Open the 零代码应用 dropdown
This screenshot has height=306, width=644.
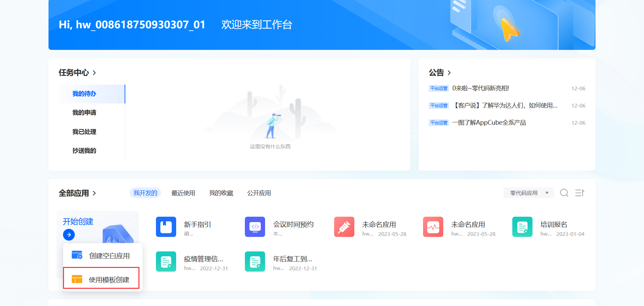click(528, 193)
